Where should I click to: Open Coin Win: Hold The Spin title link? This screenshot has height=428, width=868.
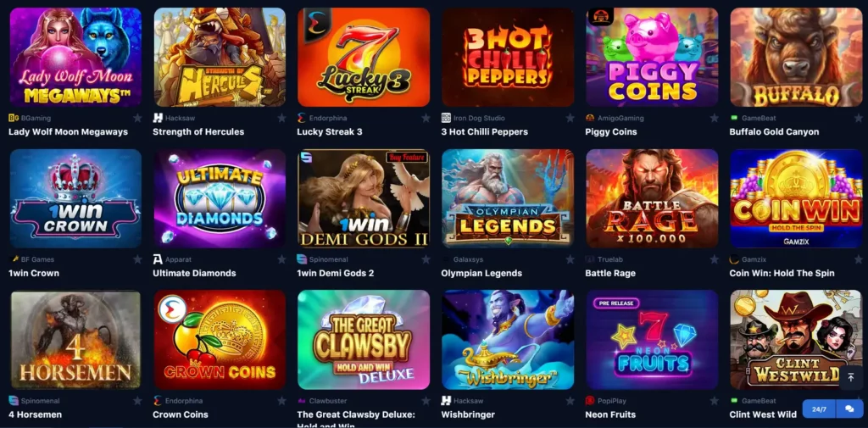click(782, 273)
